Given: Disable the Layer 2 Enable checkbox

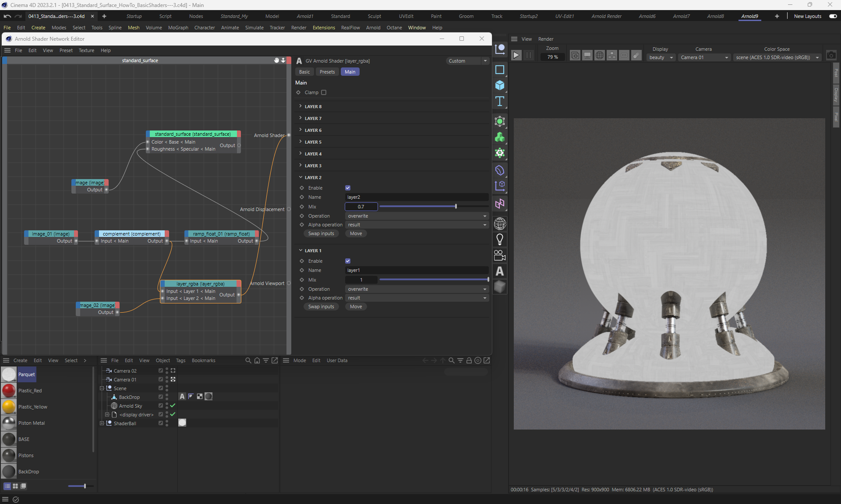Looking at the screenshot, I should pos(348,188).
